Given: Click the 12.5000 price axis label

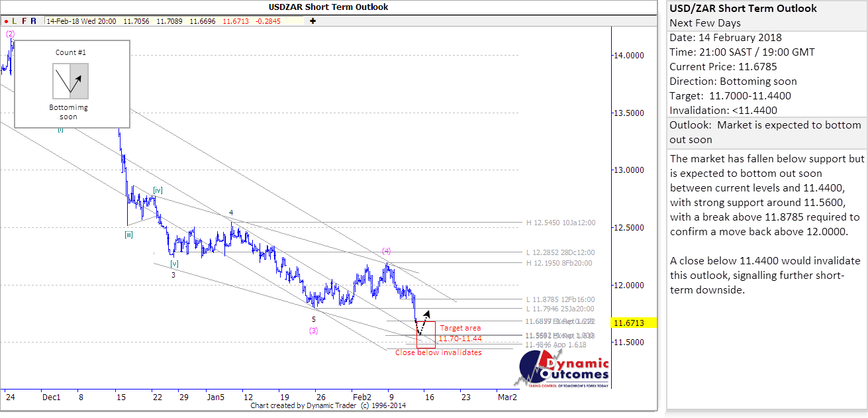Looking at the screenshot, I should point(630,228).
